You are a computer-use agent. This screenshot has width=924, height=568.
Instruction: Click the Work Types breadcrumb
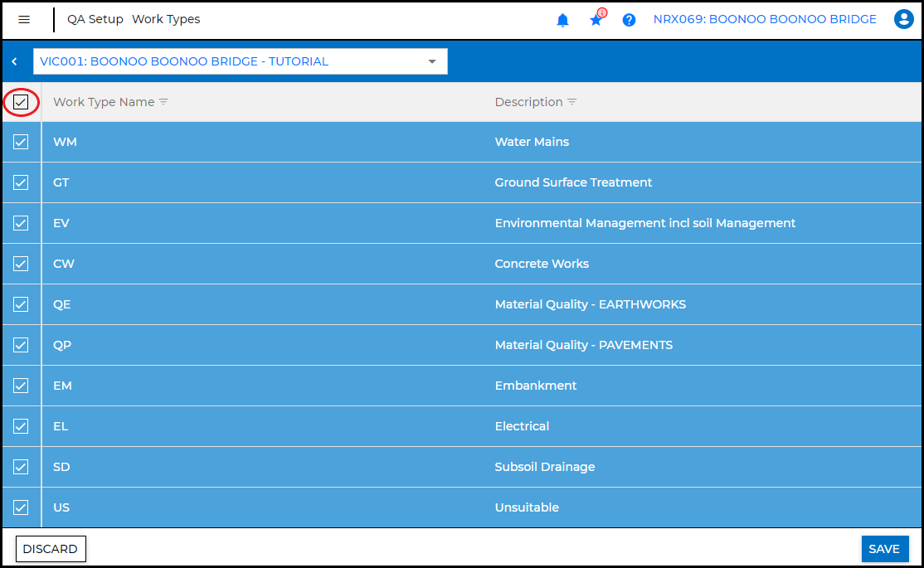166,19
